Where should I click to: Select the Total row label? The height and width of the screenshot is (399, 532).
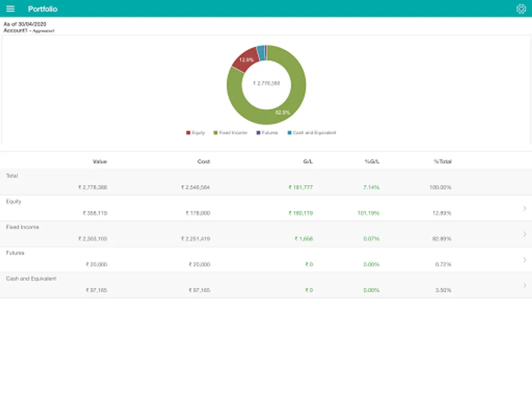coord(12,176)
